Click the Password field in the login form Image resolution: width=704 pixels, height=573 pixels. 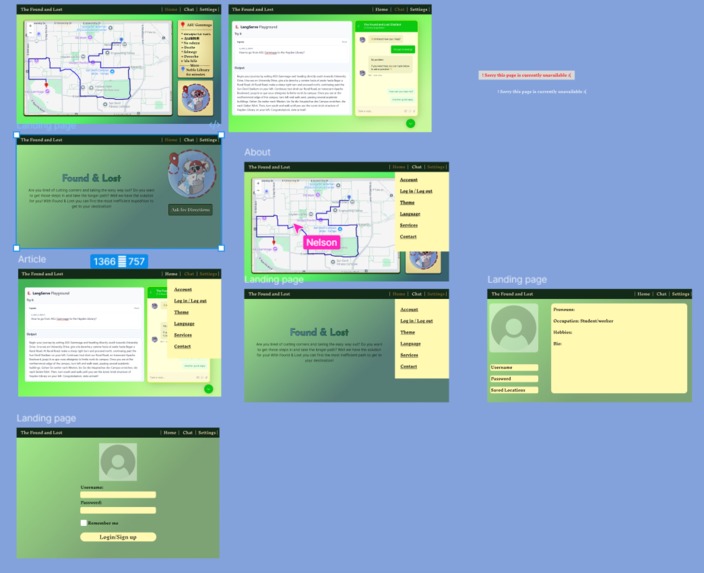click(118, 510)
